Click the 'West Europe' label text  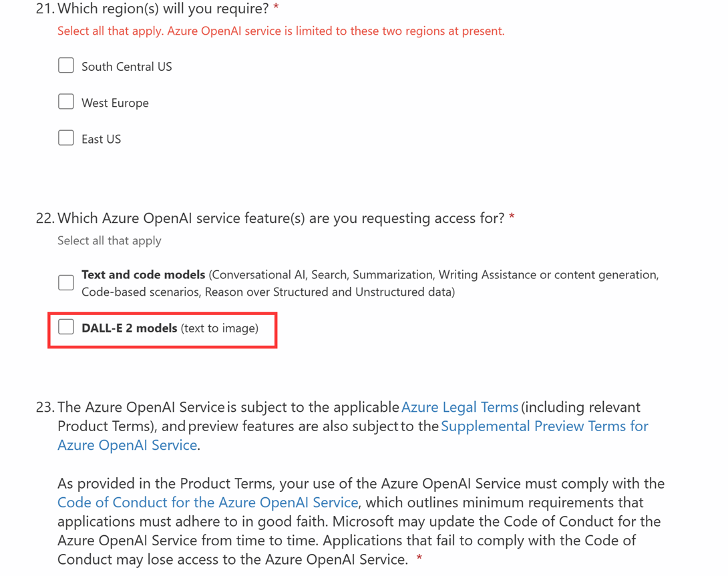coord(115,103)
